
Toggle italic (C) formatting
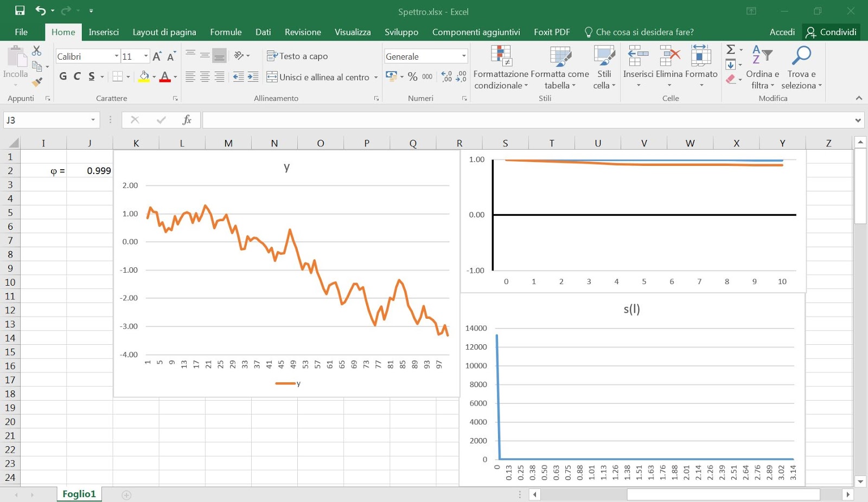(x=77, y=76)
